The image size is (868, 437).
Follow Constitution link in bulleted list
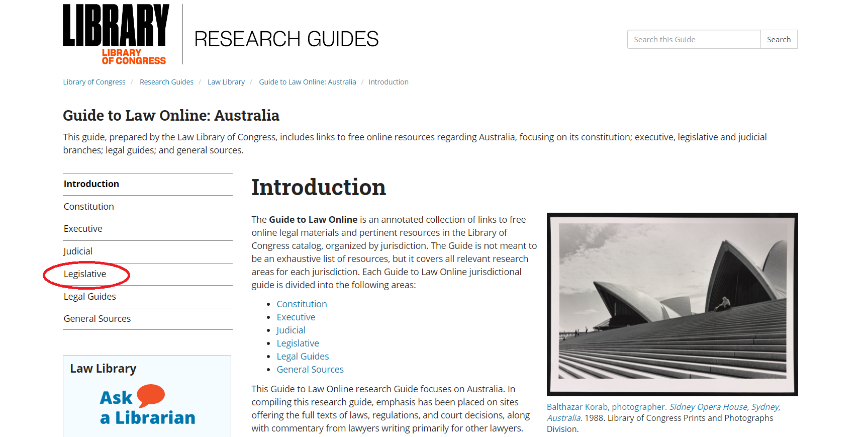302,304
